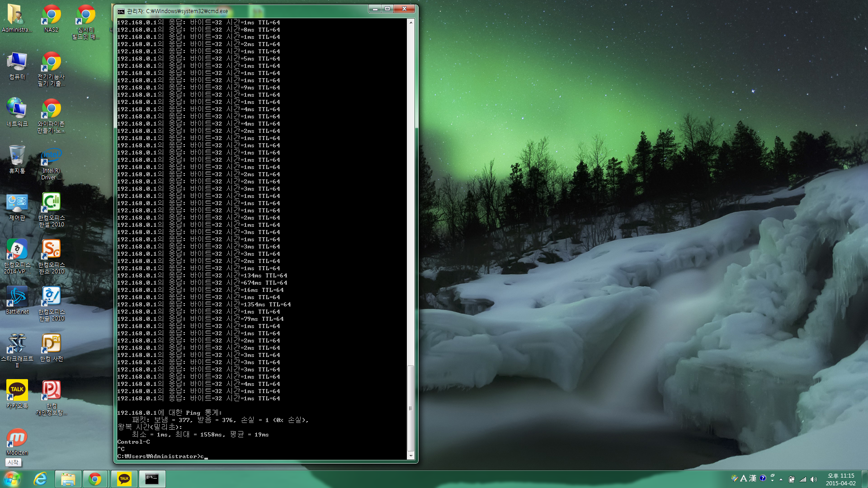Select the 한컴오피스 한쇼 2010 shortcut
Screen dimensions: 868x488
[51, 257]
